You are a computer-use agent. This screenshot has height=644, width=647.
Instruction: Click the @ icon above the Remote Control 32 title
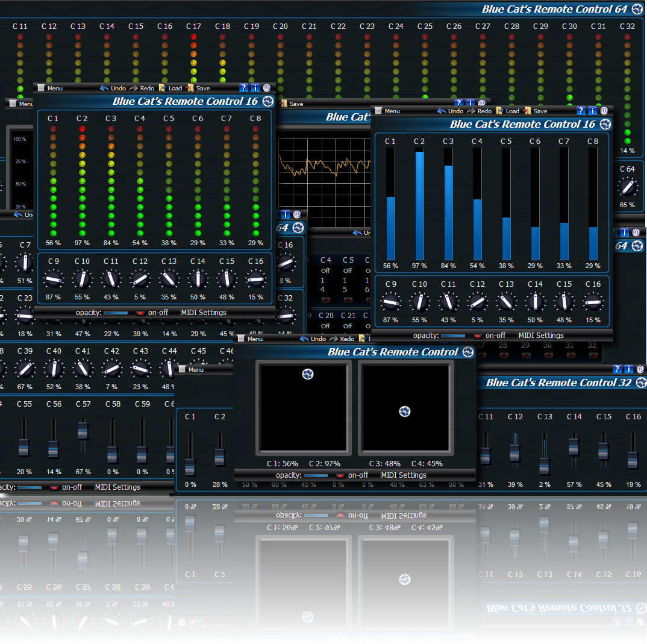[640, 369]
